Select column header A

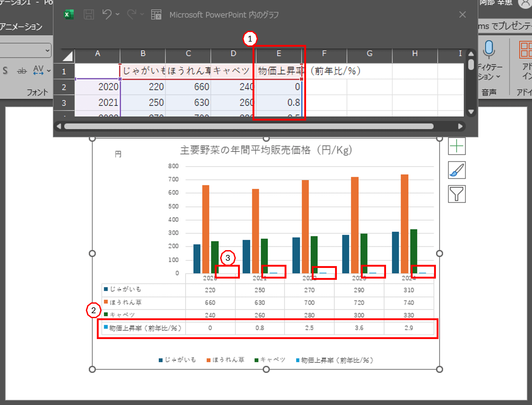tap(98, 54)
